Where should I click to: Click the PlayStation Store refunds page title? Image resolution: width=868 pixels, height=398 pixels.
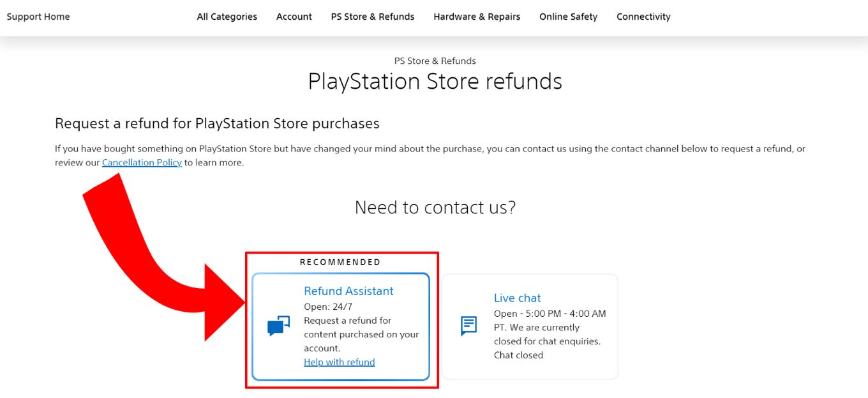point(435,81)
